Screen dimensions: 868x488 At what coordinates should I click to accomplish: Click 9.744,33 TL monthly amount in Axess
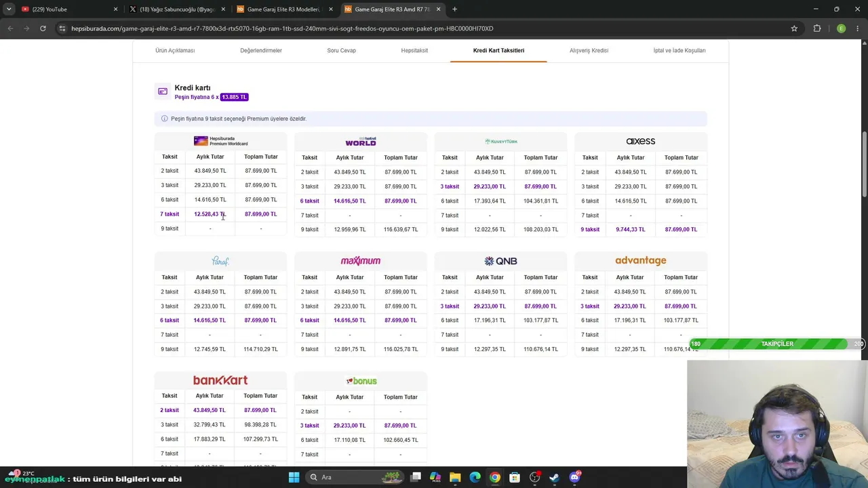click(630, 230)
